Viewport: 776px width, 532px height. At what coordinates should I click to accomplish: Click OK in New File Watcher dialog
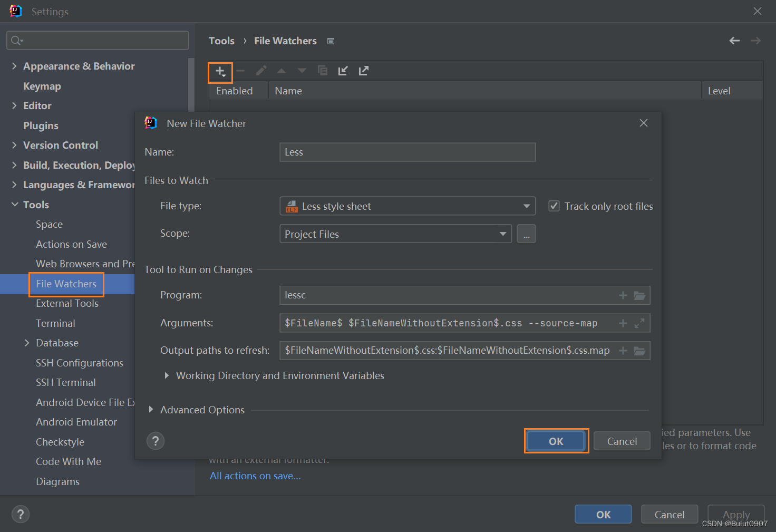point(556,441)
